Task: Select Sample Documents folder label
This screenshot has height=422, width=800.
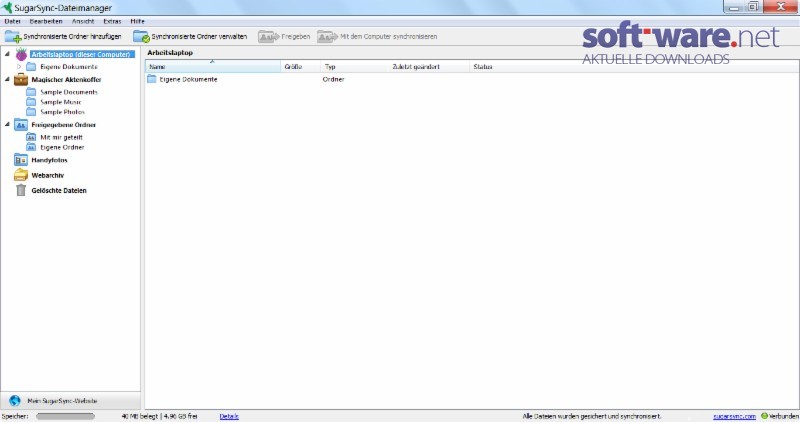Action: pos(69,92)
